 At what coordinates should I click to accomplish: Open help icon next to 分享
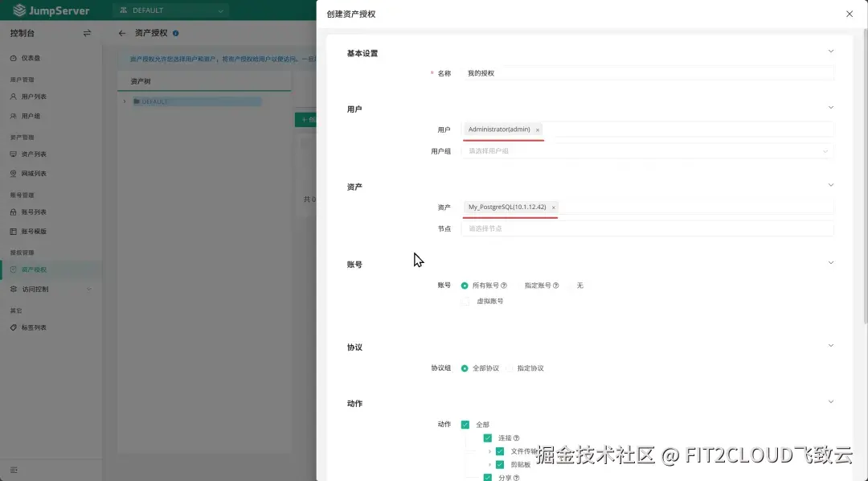517,478
